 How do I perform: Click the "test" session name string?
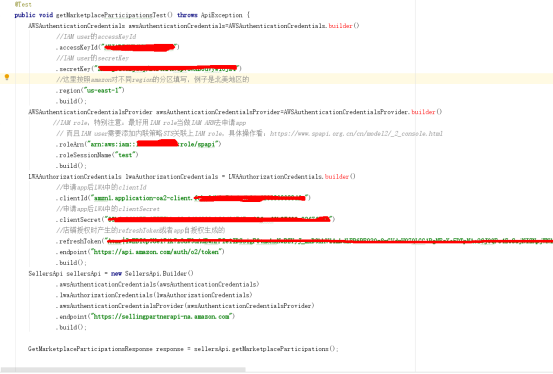pos(125,155)
